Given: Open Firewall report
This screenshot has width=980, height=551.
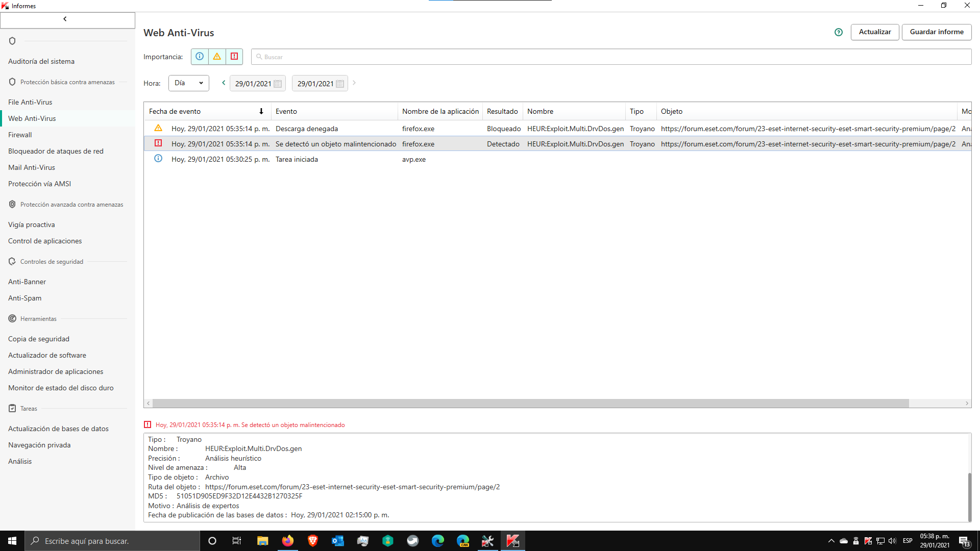Looking at the screenshot, I should [x=20, y=135].
